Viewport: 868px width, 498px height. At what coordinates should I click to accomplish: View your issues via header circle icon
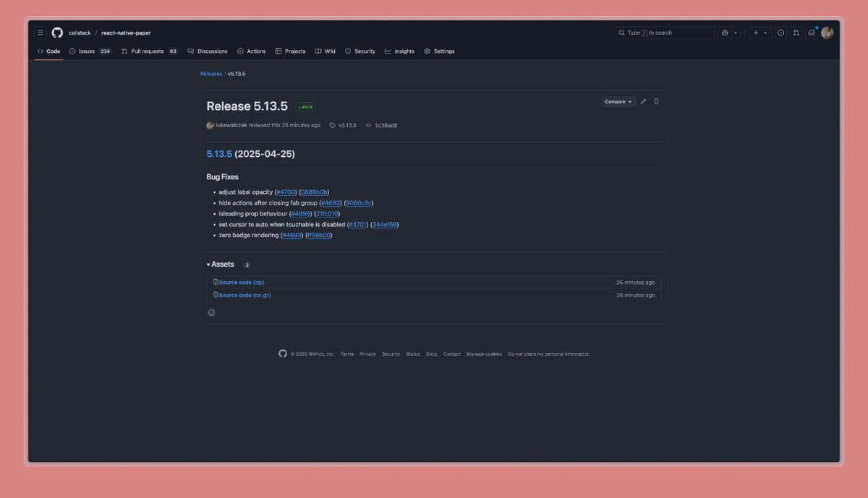pyautogui.click(x=781, y=33)
